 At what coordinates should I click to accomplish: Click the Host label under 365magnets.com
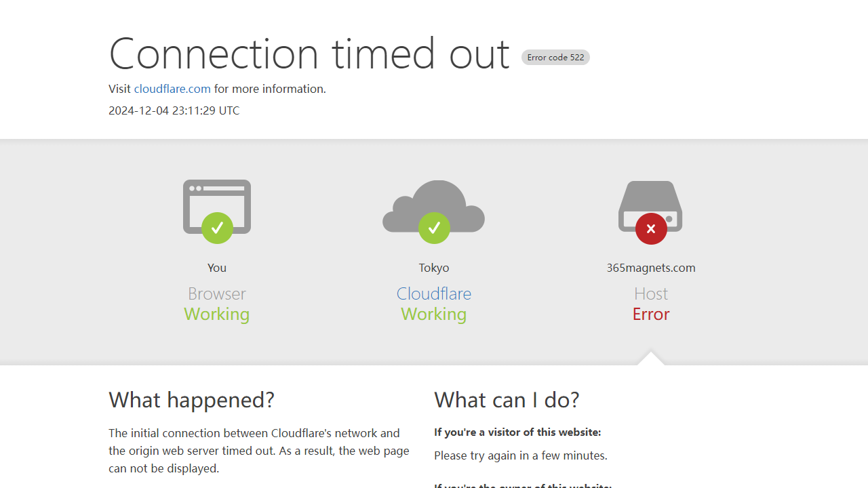pos(651,293)
